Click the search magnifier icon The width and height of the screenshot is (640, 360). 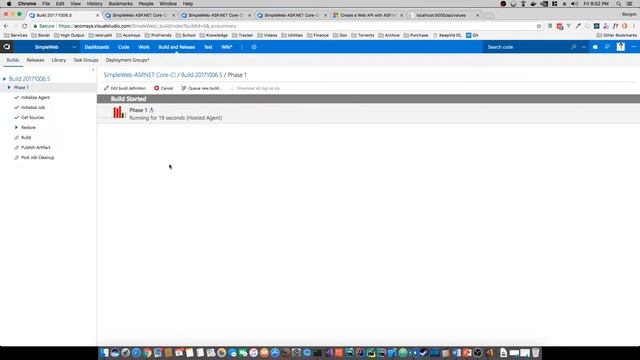coord(573,47)
